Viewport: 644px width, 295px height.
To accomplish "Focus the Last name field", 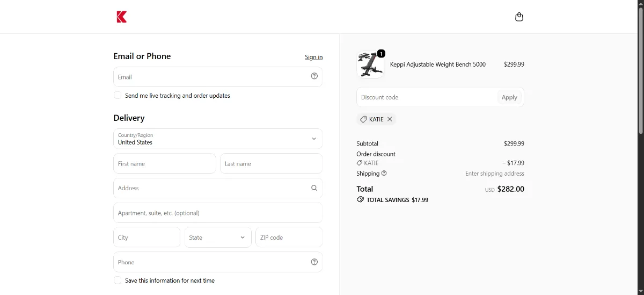I will pyautogui.click(x=271, y=163).
